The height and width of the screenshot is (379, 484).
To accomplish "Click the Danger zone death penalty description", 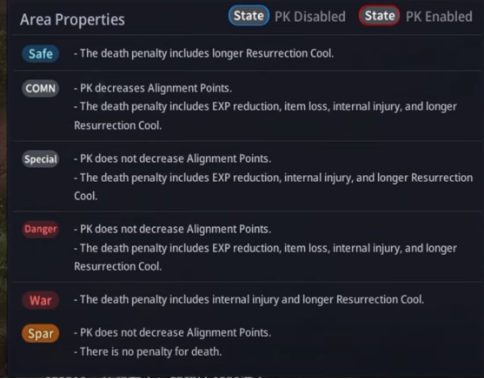I will point(265,257).
